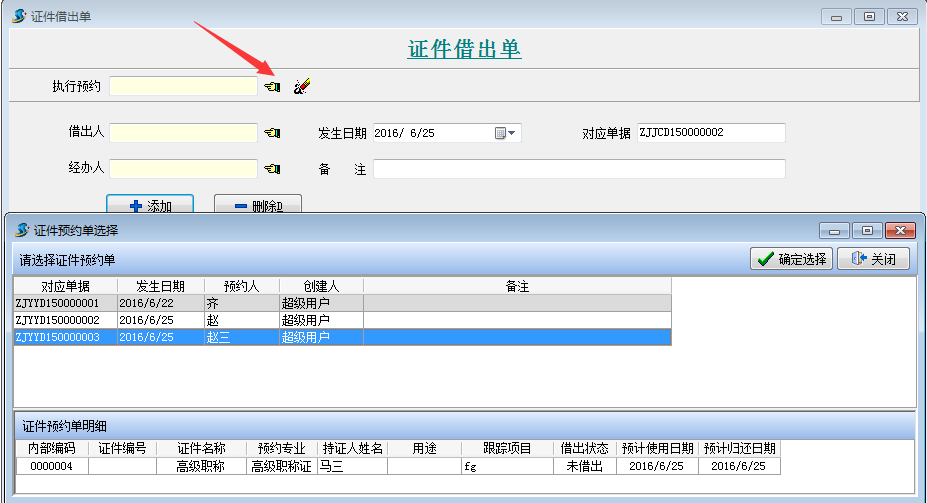927x503 pixels.
Task: Click the 对应单据 column header in the list
Action: tap(65, 286)
